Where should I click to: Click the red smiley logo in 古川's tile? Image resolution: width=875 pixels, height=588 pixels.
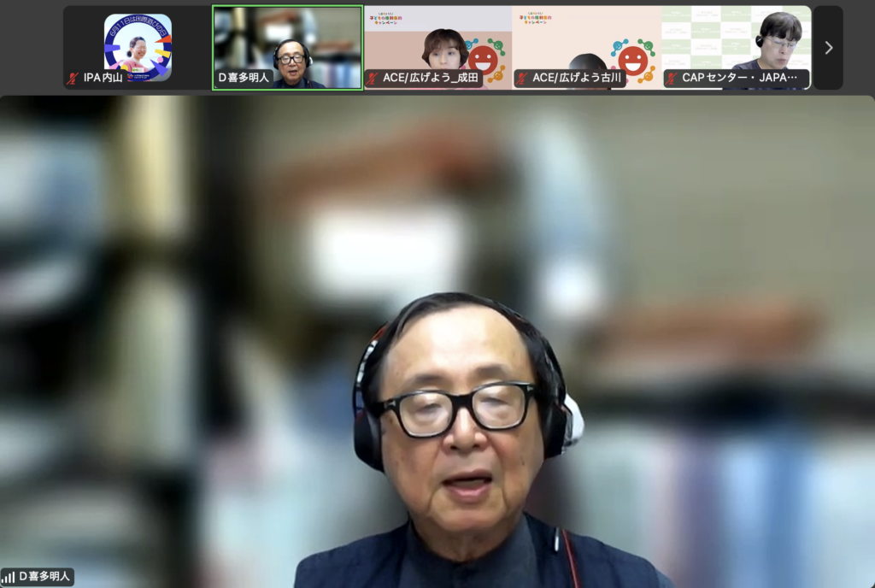(x=632, y=58)
